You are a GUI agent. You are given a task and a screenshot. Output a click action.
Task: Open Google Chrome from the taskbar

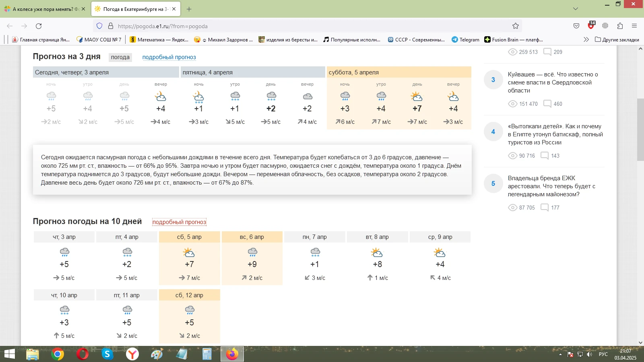(58, 354)
